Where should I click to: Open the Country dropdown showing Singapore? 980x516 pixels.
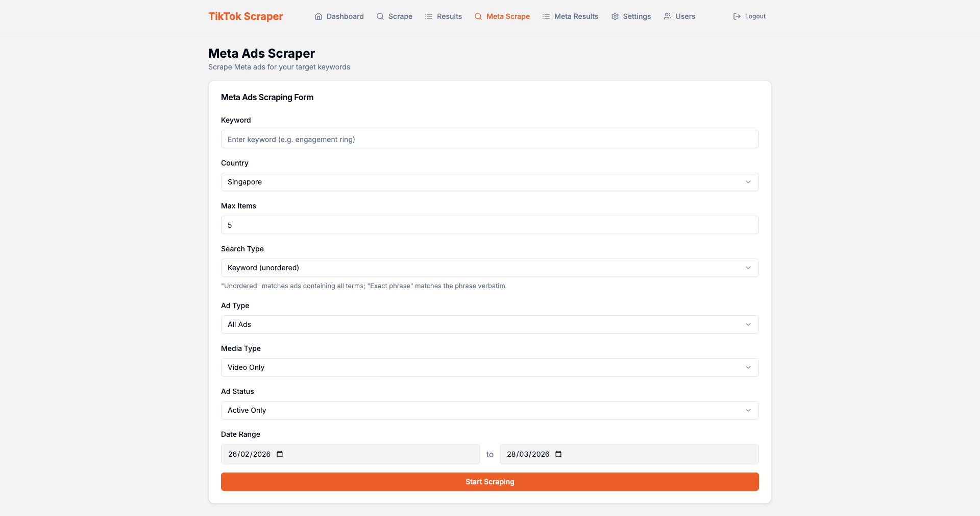(489, 182)
